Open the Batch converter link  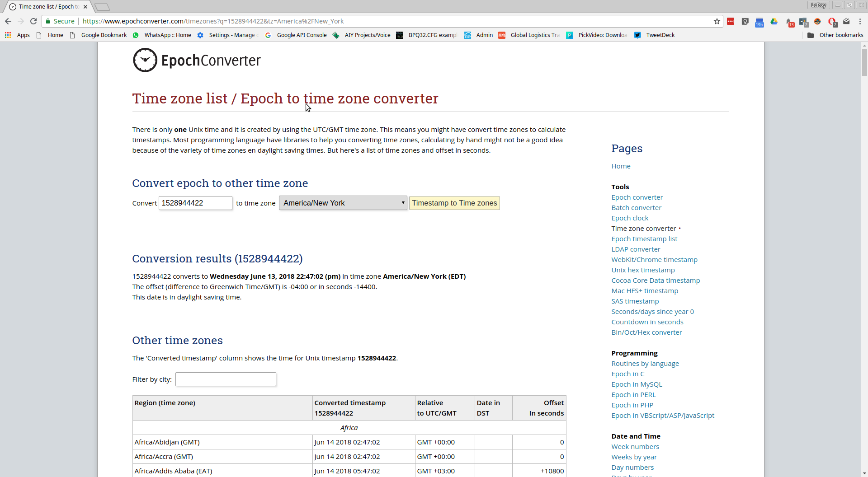click(636, 208)
